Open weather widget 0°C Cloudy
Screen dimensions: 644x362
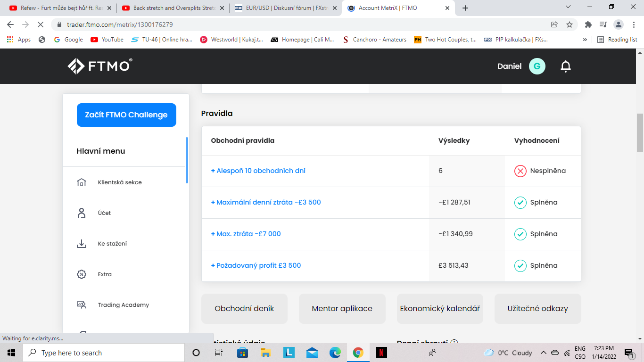508,353
